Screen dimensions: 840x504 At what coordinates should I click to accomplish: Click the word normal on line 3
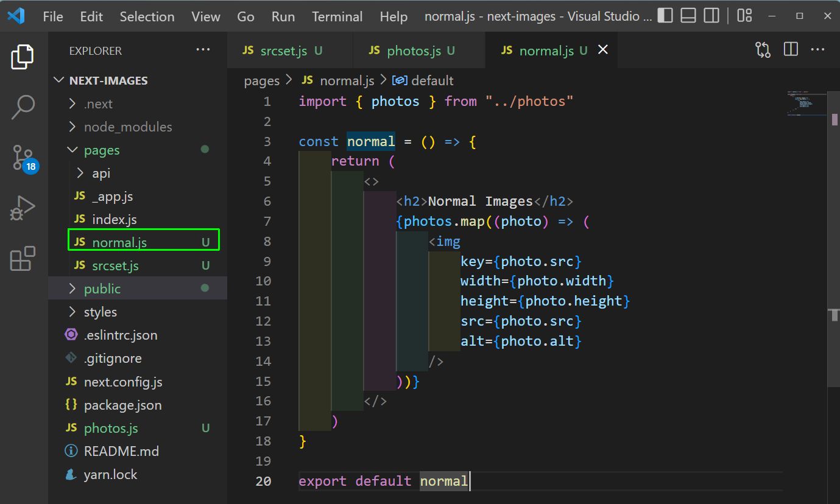point(371,141)
